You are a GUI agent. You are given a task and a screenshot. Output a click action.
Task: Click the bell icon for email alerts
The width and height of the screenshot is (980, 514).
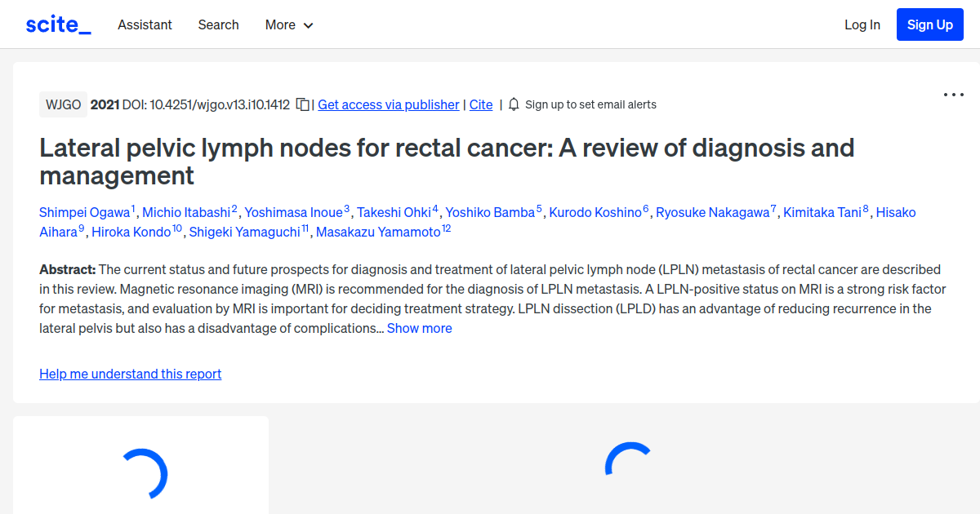[x=513, y=104]
